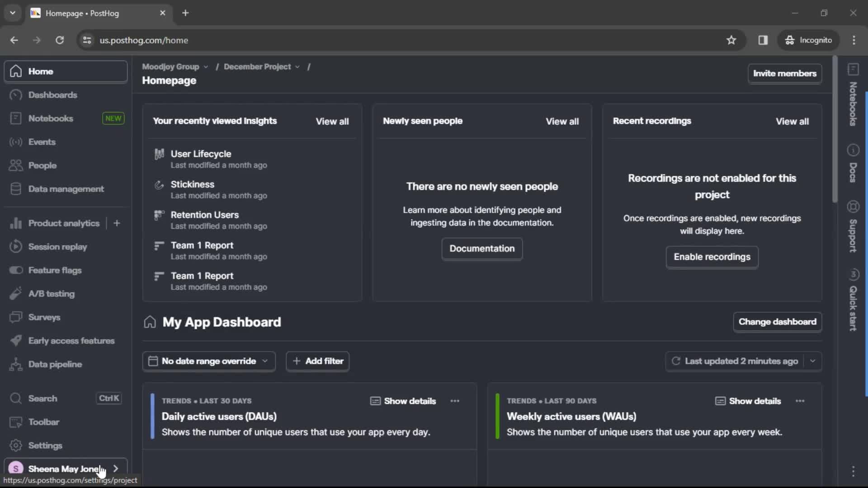
Task: Open Feature flags
Action: click(66, 270)
